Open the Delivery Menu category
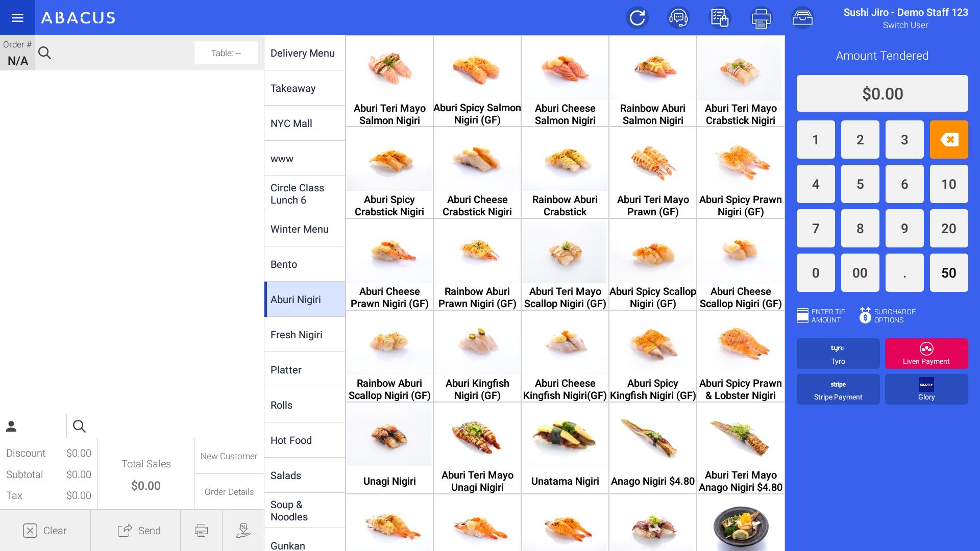This screenshot has height=551, width=980. (x=305, y=53)
